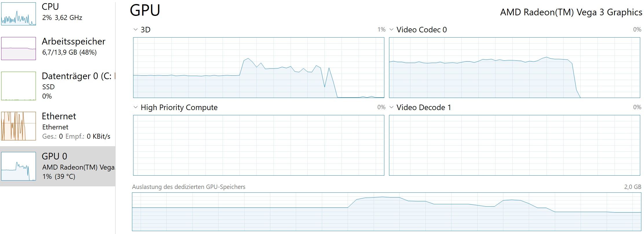Click the High Priority Compute graph
644x234 pixels.
(259, 145)
